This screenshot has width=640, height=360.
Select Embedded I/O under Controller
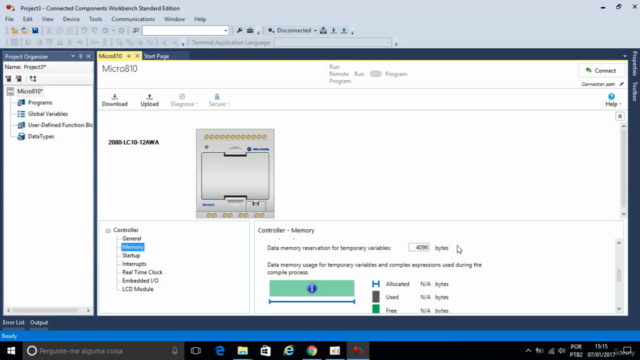tap(140, 281)
